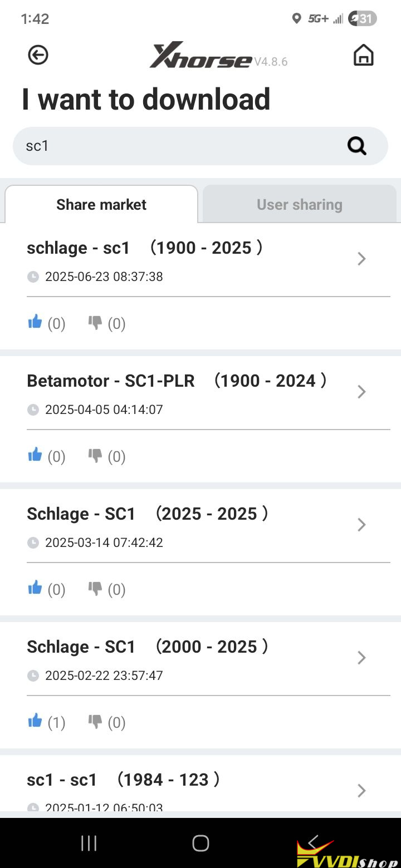Switch to the User sharing tab

(x=300, y=205)
